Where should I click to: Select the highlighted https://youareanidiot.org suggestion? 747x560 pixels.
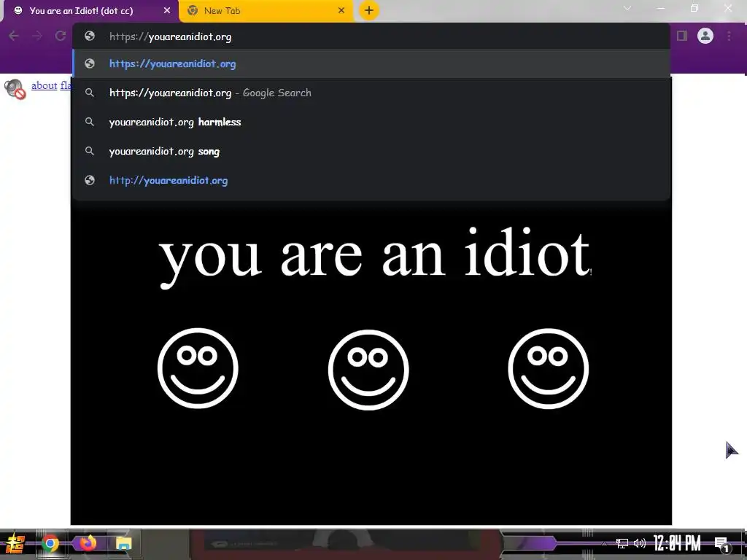(x=371, y=64)
